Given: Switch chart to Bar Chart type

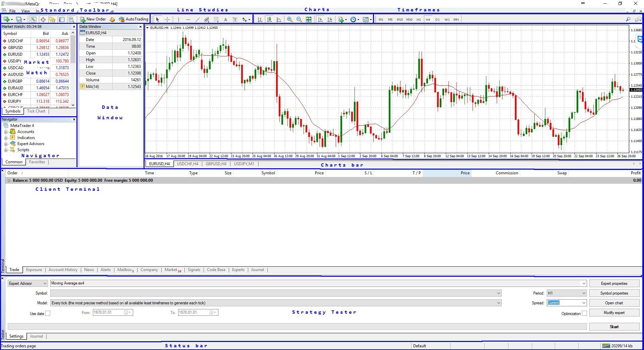Looking at the screenshot, I should [x=260, y=19].
